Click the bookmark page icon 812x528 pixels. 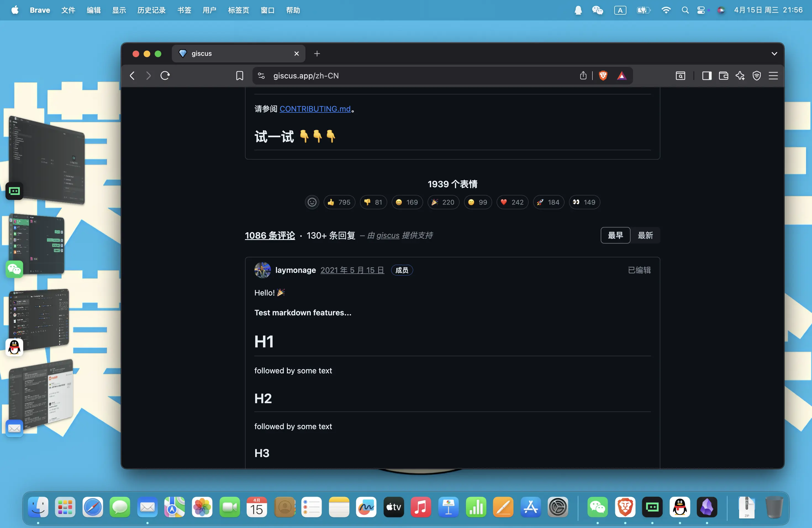point(239,75)
